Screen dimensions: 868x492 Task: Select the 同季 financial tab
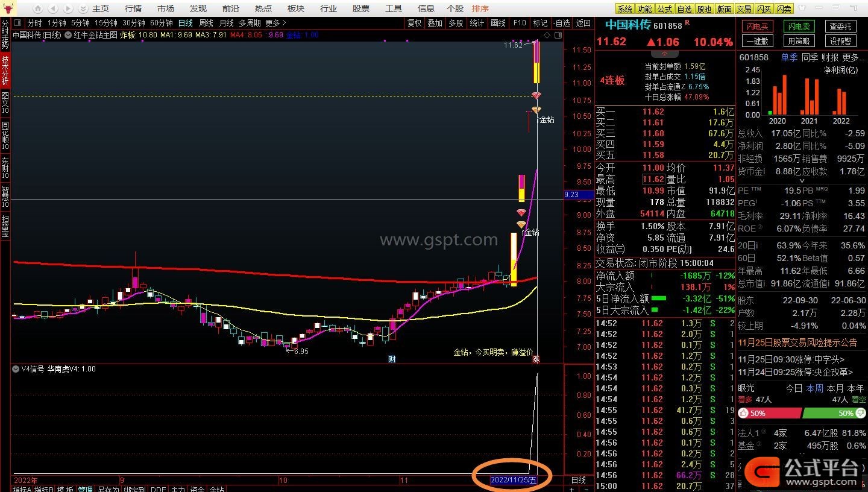[810, 57]
